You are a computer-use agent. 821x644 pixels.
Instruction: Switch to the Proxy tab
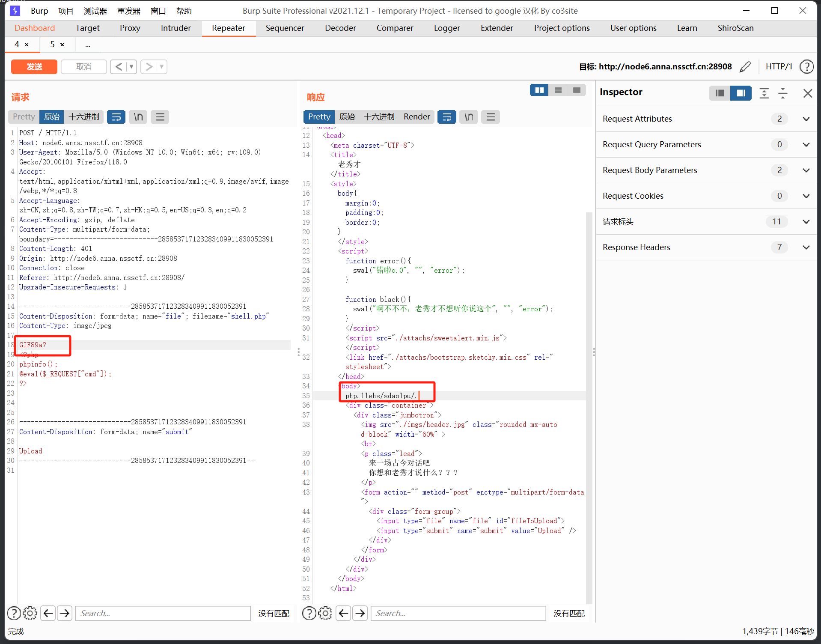point(130,28)
